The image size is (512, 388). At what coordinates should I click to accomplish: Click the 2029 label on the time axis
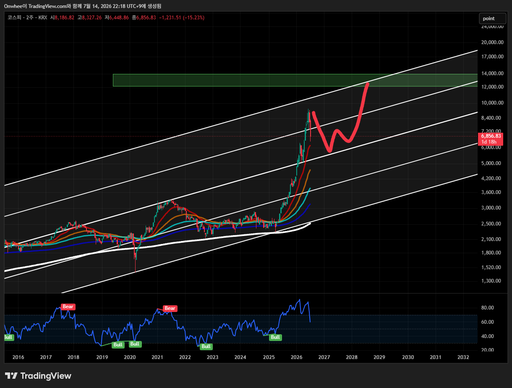[x=379, y=357]
